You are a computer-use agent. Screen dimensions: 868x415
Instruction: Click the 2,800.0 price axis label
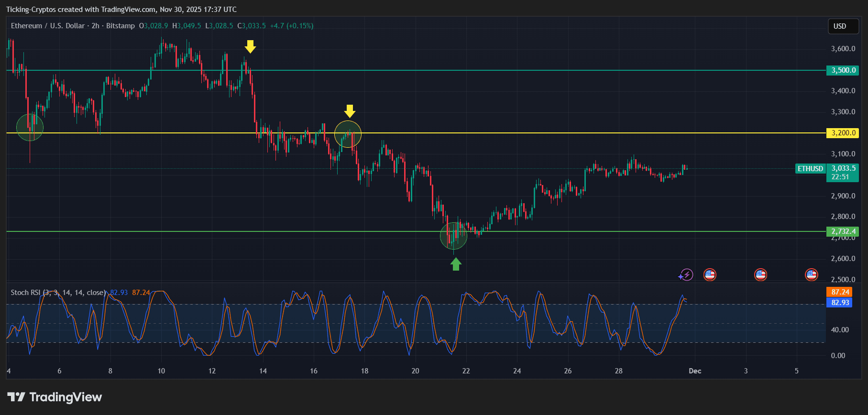pos(843,217)
